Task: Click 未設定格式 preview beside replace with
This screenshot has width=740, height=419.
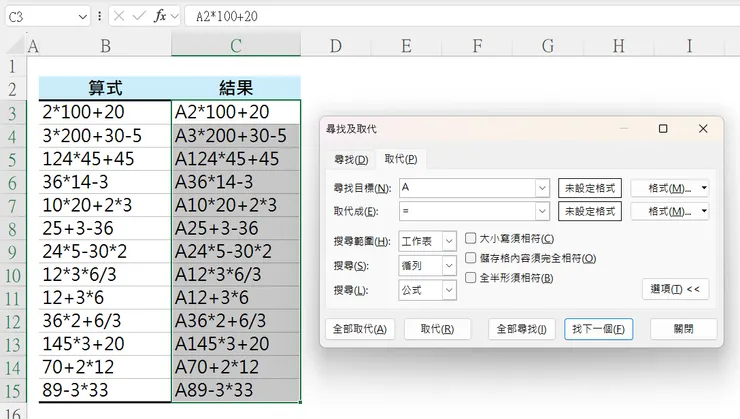Action: coord(590,211)
